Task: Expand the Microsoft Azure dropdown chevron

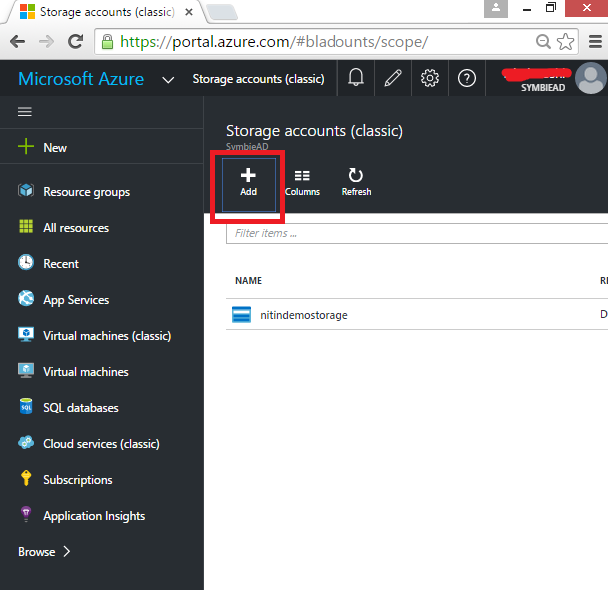Action: (x=168, y=80)
